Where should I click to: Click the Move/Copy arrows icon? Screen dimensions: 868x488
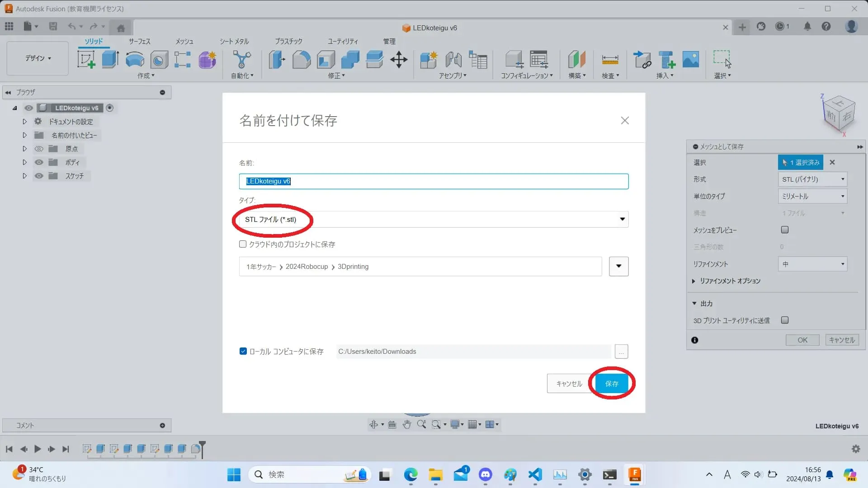tap(399, 59)
